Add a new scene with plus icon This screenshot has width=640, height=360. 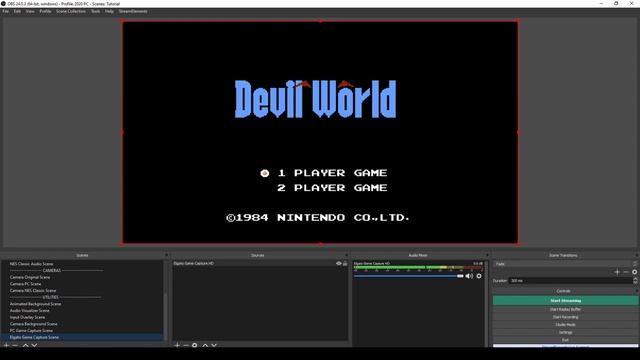pyautogui.click(x=6, y=345)
